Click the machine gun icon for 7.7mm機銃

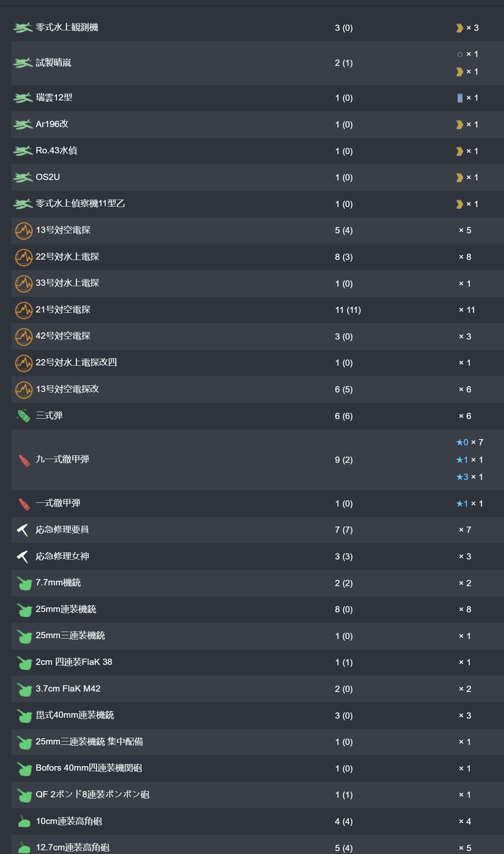coord(25,583)
